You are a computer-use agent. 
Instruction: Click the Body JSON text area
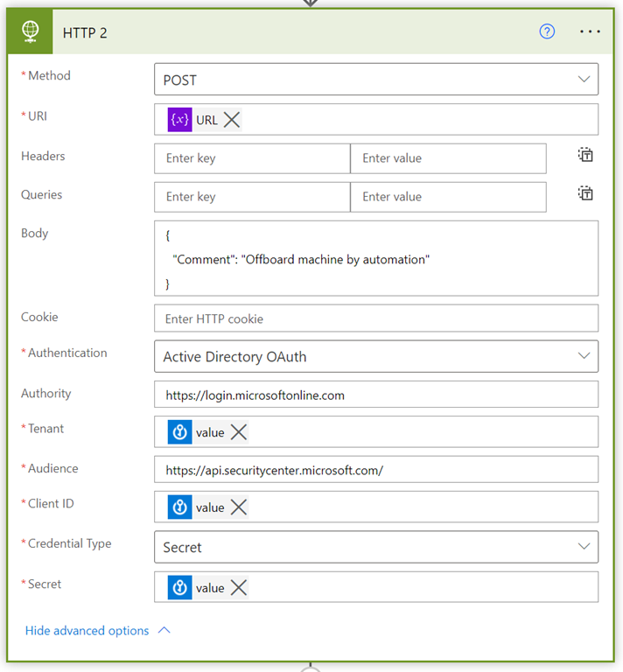(x=376, y=259)
